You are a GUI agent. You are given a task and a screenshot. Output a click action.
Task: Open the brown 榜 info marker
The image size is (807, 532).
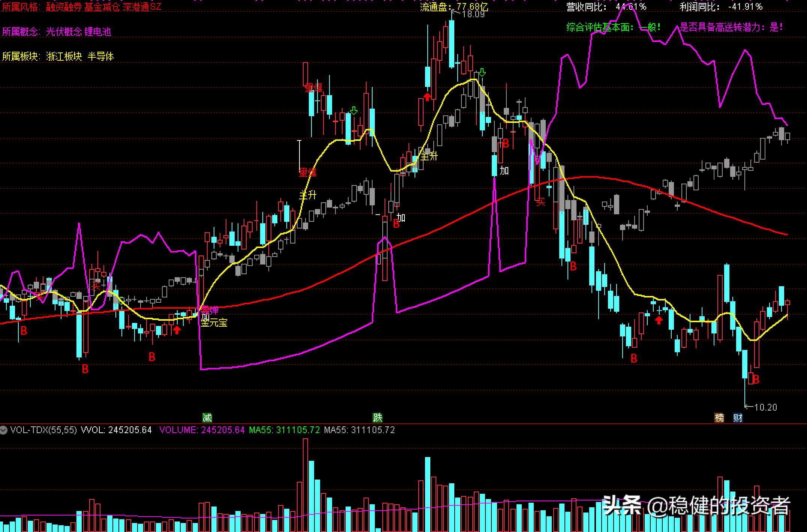point(719,417)
